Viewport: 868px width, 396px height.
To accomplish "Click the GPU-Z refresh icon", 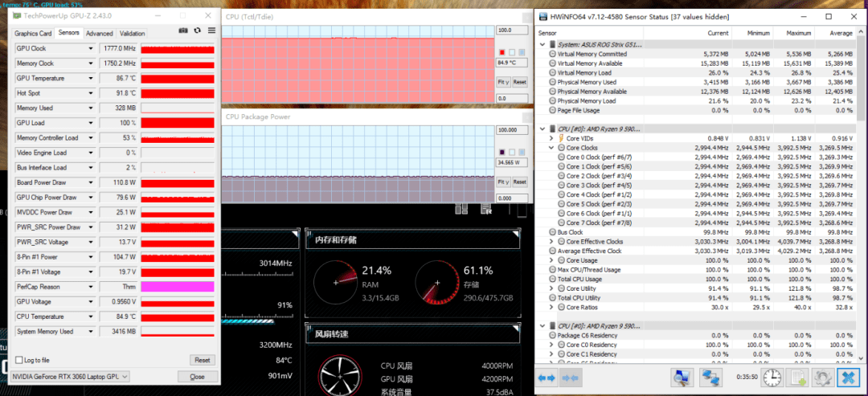I will point(197,31).
